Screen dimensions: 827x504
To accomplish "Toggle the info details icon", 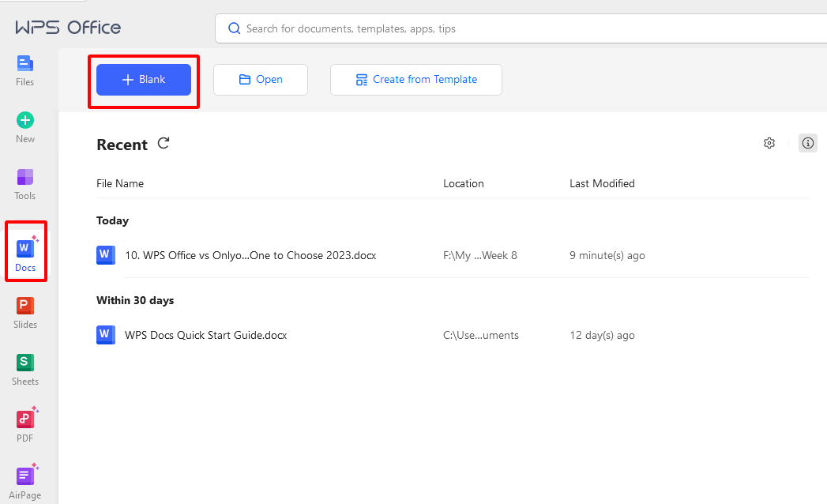I will click(x=807, y=143).
